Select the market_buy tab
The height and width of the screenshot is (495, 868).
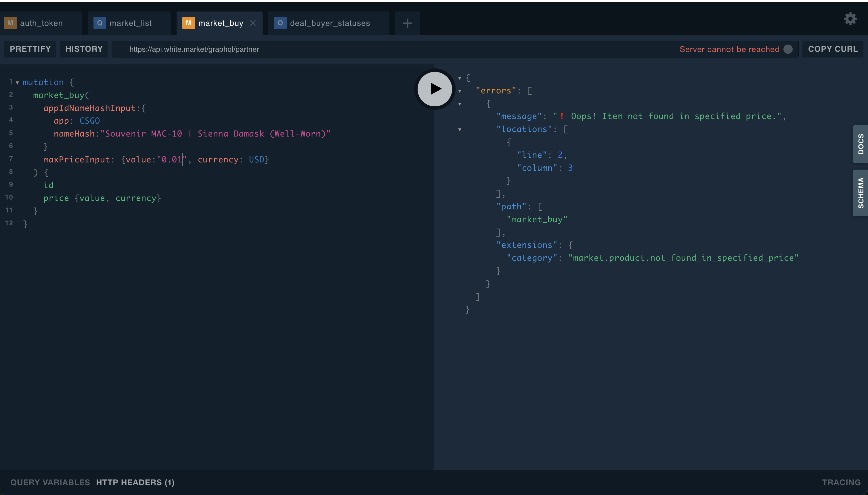click(219, 23)
